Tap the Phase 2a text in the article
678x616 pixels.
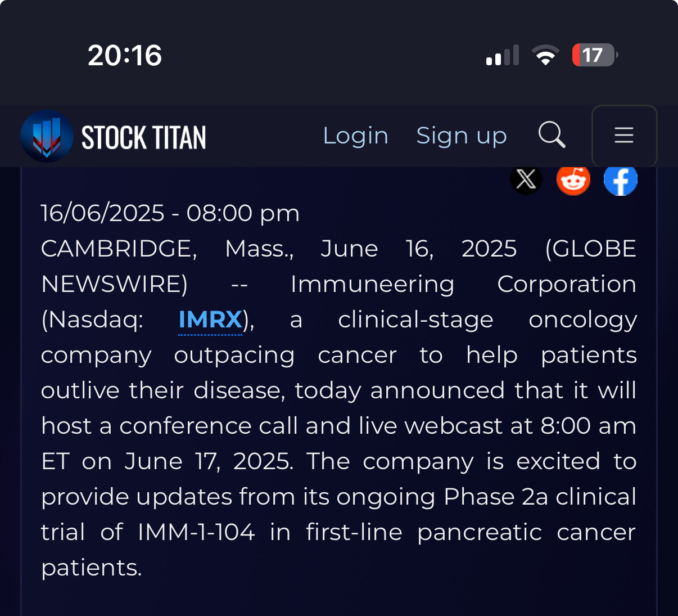[496, 497]
